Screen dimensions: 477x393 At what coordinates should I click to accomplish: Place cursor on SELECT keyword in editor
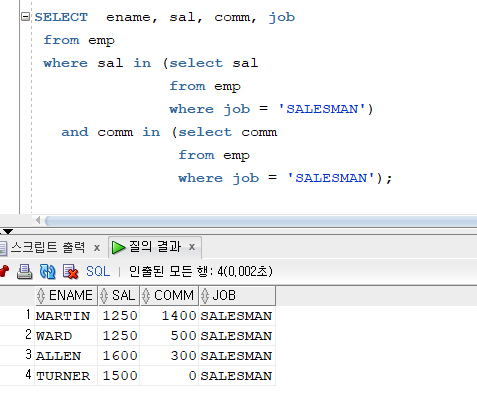point(61,17)
